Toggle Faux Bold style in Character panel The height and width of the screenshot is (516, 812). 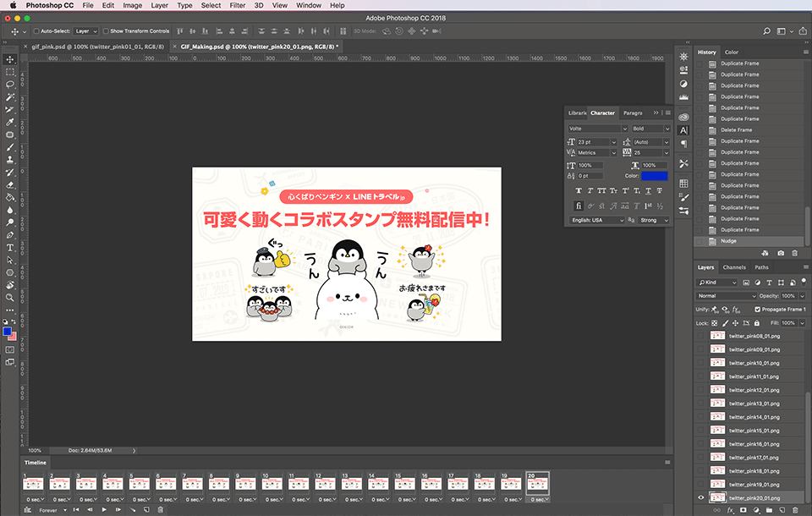(579, 190)
